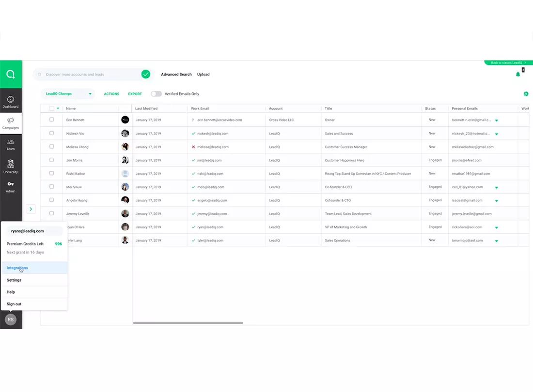Click the verified check beside nickesh@leadiq.com

pos(193,134)
